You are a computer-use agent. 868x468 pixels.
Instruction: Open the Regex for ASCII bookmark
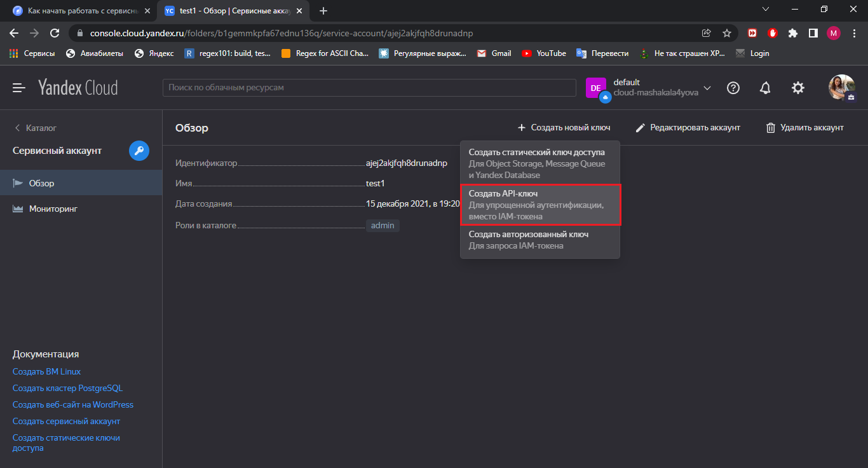(325, 53)
